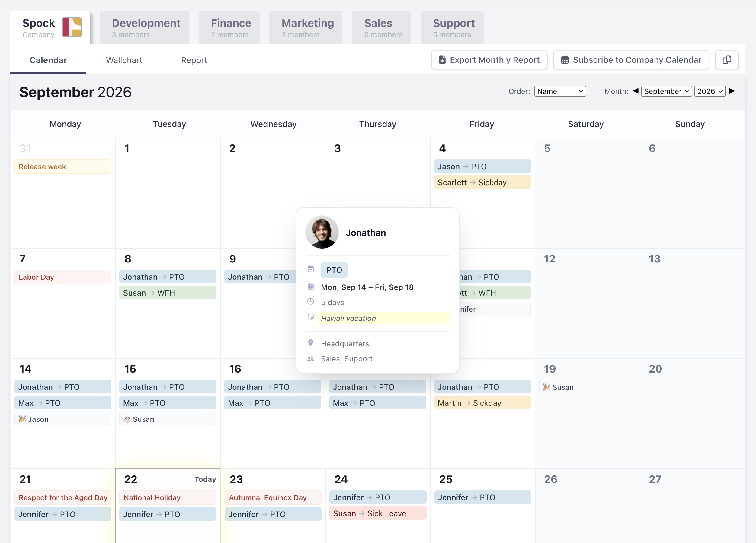Open Martin Sickday entry on September 18
756x543 pixels.
point(482,403)
